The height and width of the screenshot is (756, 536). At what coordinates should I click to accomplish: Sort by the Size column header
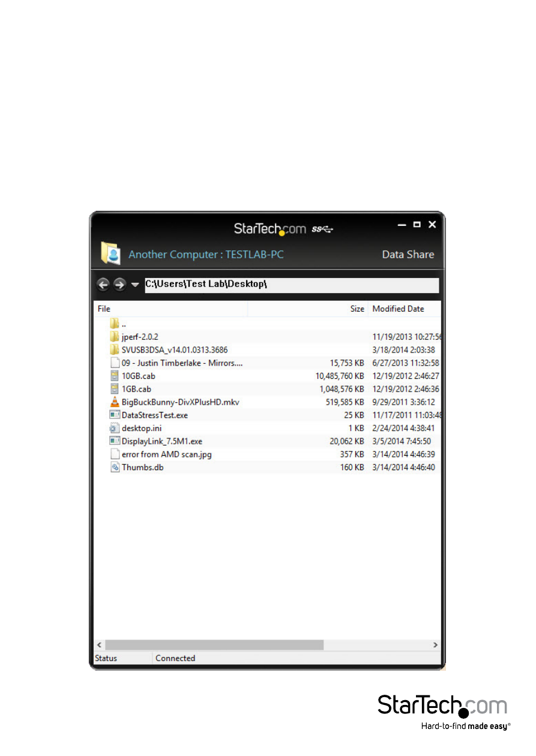pyautogui.click(x=308, y=309)
